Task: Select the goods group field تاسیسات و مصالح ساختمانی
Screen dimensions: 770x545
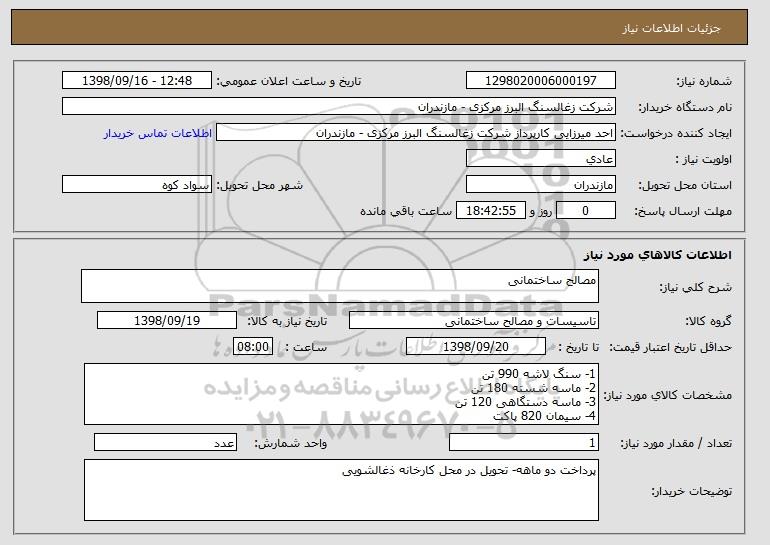Action: point(474,321)
